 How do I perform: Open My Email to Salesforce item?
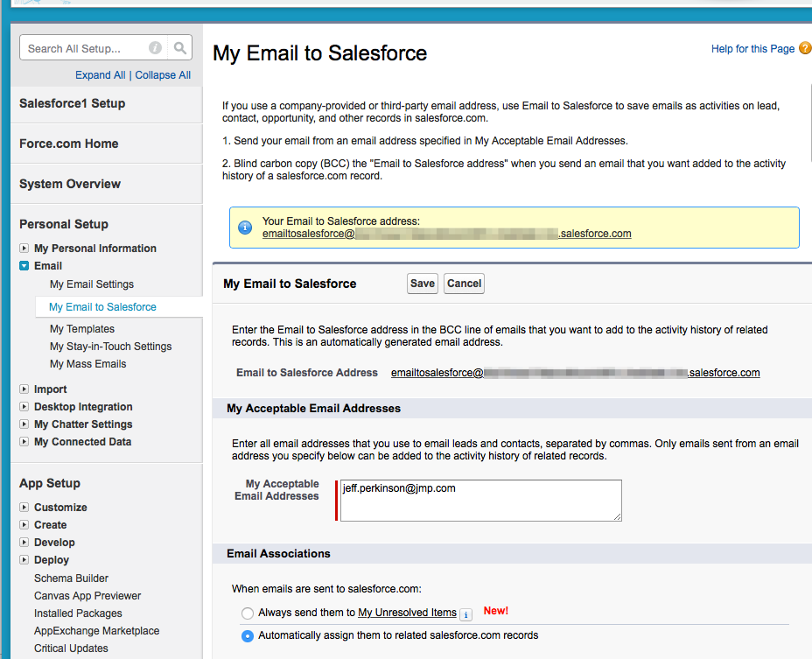102,307
